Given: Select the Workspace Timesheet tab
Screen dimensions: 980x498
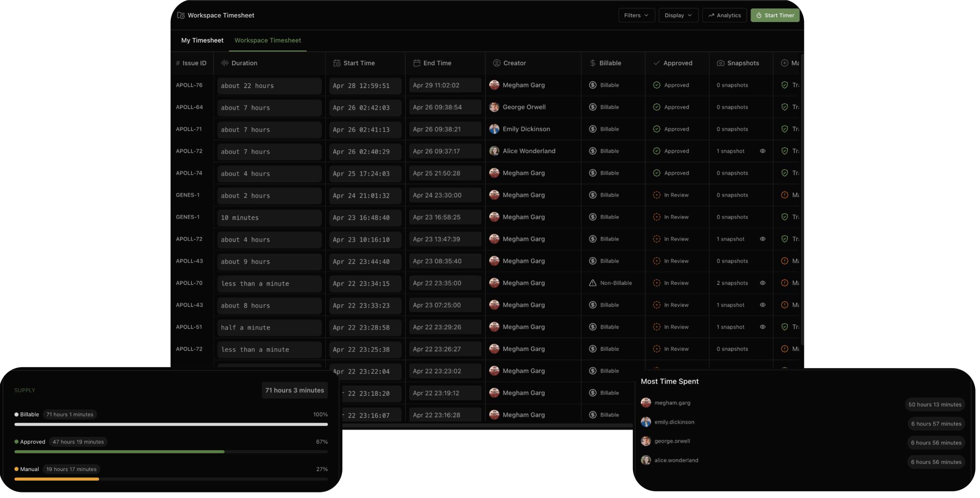Looking at the screenshot, I should pyautogui.click(x=268, y=40).
